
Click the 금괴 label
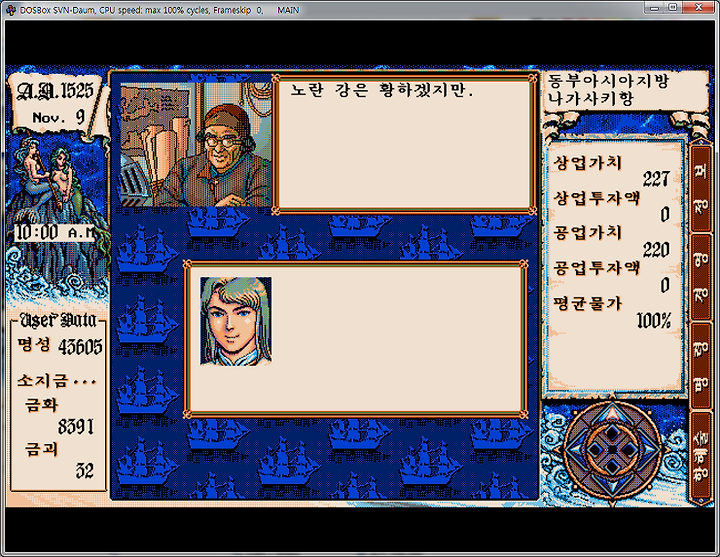[x=41, y=449]
